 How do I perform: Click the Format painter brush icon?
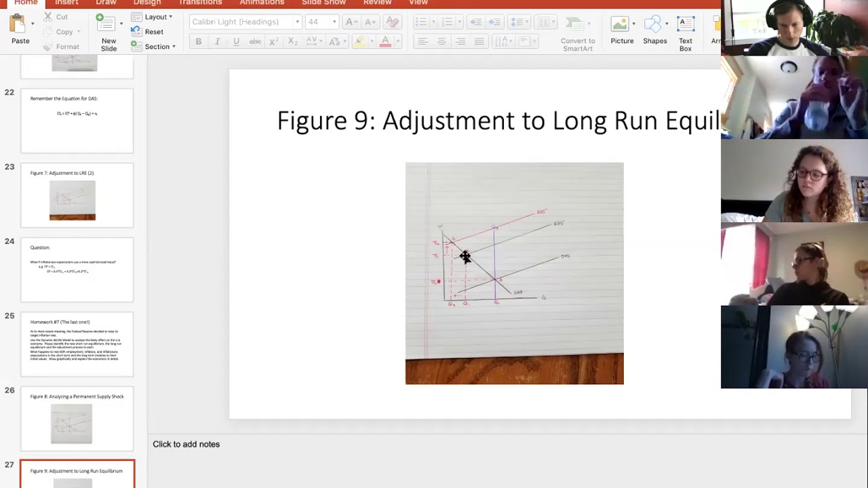coord(47,47)
